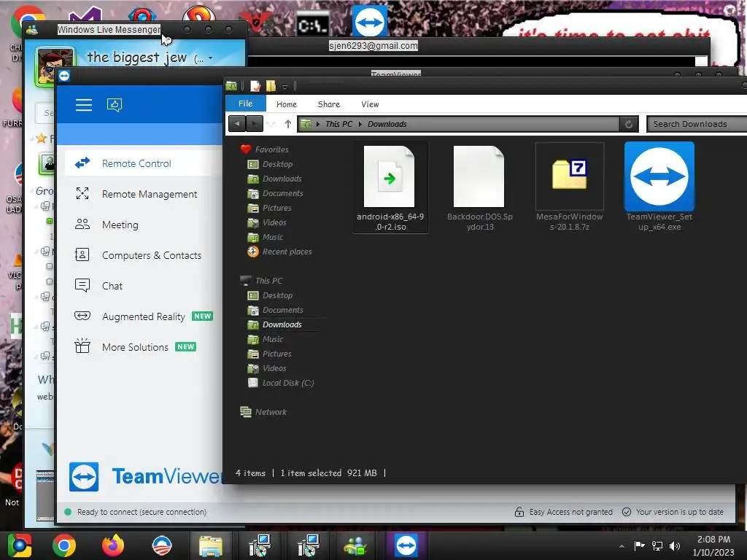Image resolution: width=747 pixels, height=560 pixels.
Task: Click the volume tray icon
Action: pos(674,545)
